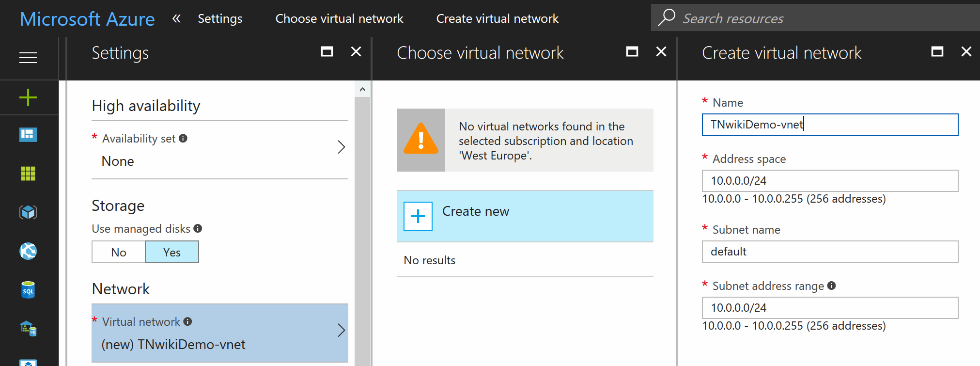This screenshot has height=366, width=980.
Task: Click Subnet address range info icon
Action: coord(832,286)
